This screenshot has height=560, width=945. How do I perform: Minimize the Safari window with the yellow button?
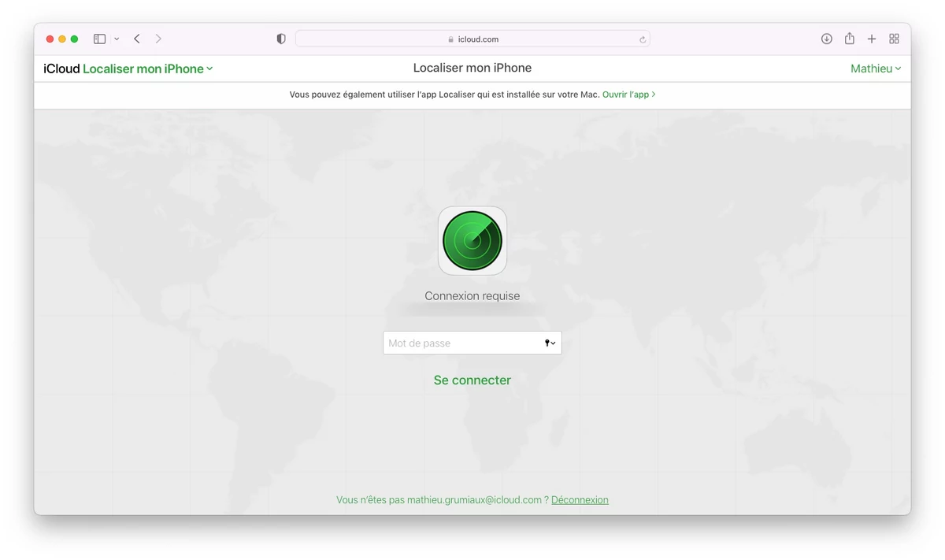62,39
